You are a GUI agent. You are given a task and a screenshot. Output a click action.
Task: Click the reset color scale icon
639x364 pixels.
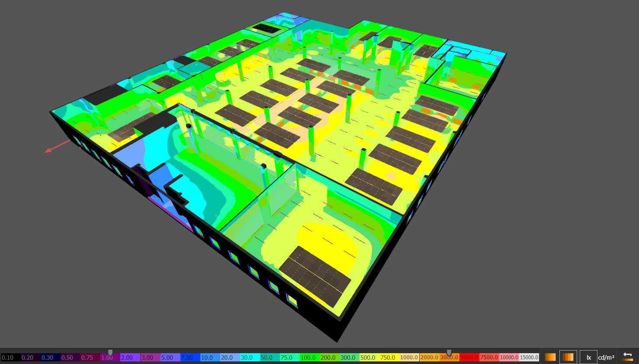point(627,357)
